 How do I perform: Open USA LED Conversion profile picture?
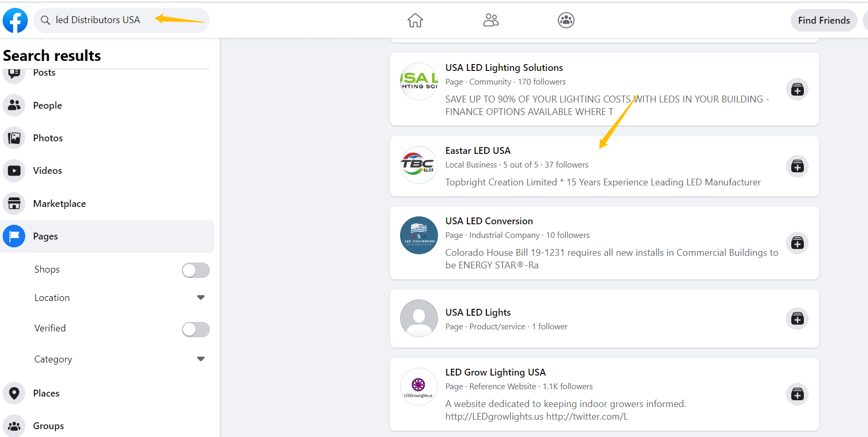click(419, 235)
